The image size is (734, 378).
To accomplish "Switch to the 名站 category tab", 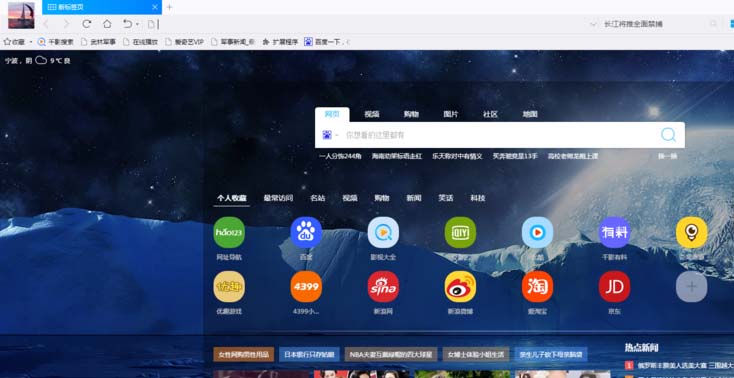I will pyautogui.click(x=317, y=198).
